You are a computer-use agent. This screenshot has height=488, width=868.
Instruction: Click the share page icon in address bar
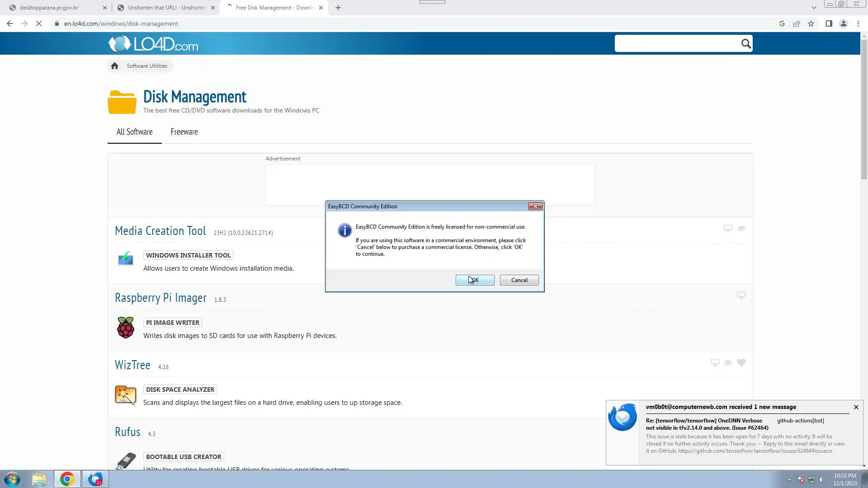pyautogui.click(x=797, y=23)
